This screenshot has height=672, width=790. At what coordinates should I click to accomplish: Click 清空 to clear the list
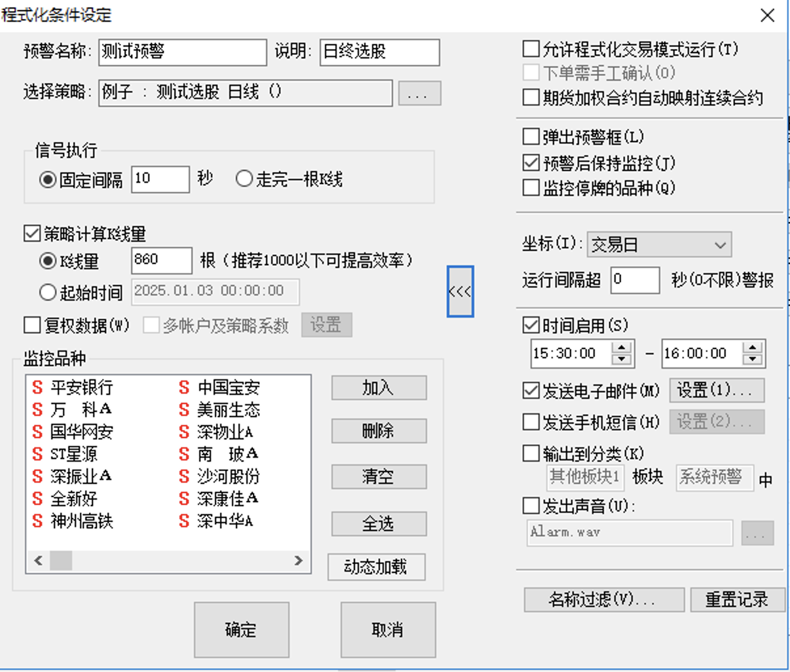click(379, 477)
